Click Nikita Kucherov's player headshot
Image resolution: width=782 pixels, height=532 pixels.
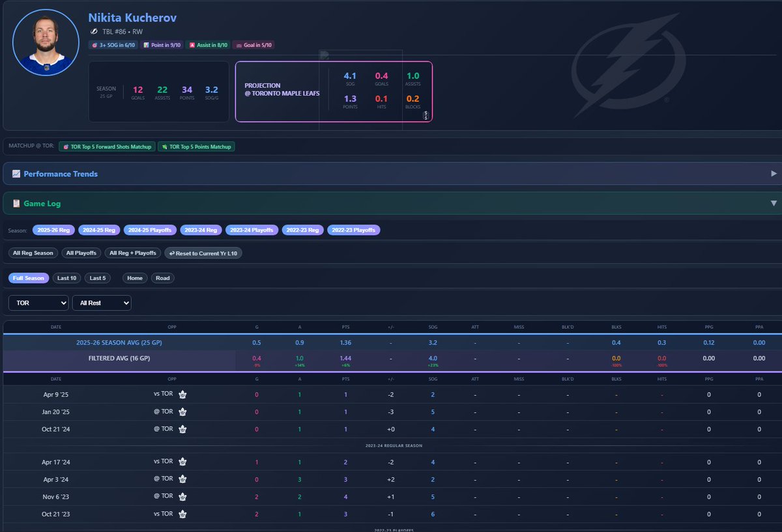point(44,42)
